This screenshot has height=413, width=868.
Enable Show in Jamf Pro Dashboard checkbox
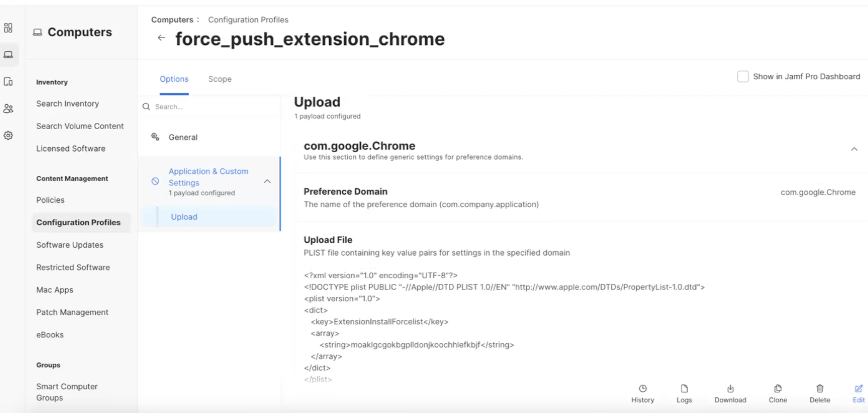click(x=743, y=77)
